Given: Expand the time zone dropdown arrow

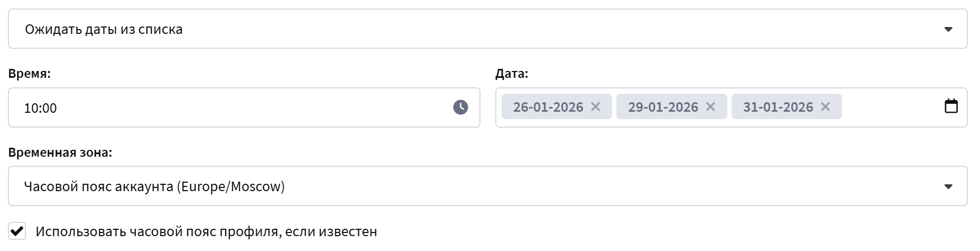Looking at the screenshot, I should pos(948,186).
